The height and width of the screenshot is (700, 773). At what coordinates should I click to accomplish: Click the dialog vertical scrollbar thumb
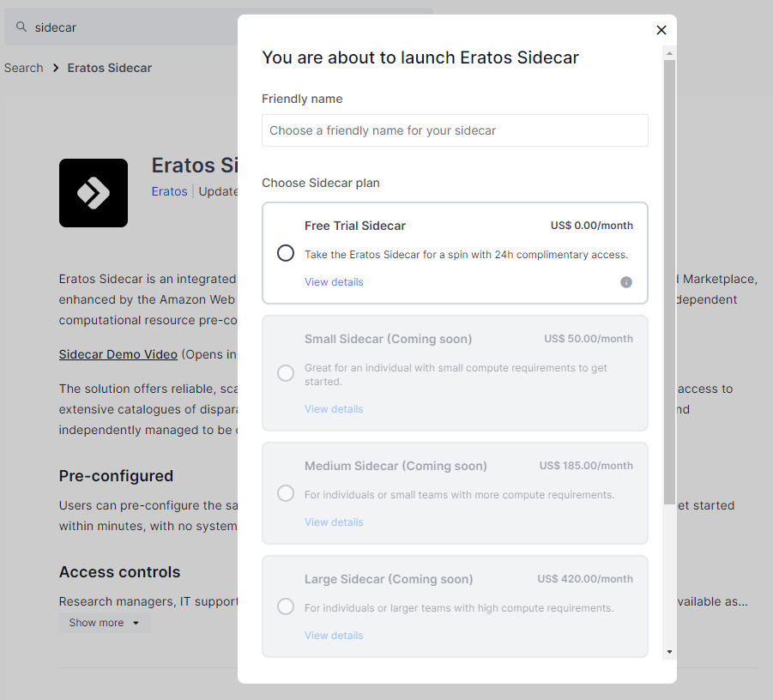click(x=669, y=282)
